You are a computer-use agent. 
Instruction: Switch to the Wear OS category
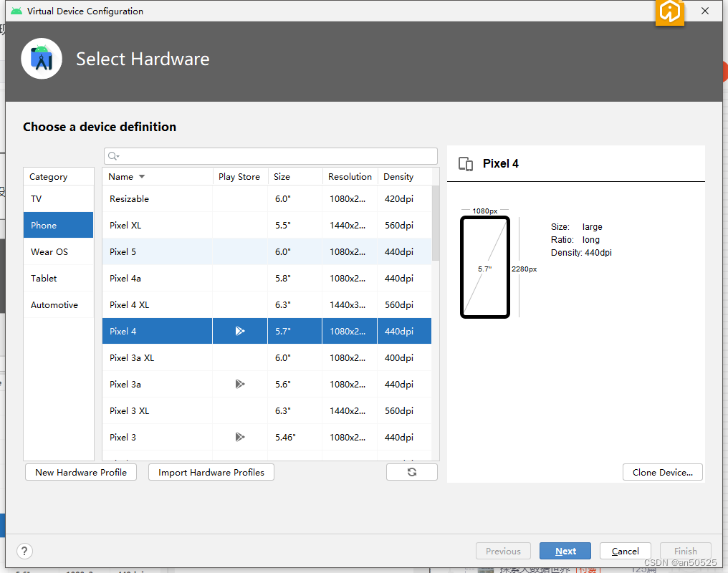click(x=58, y=251)
